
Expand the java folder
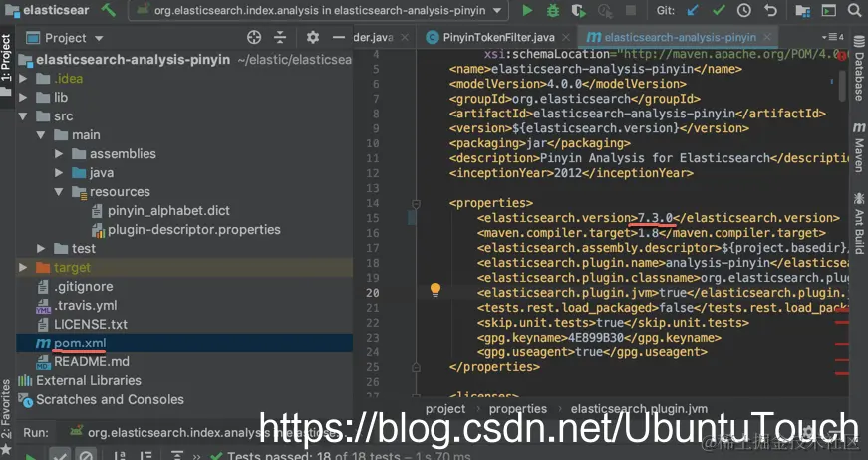(x=59, y=172)
